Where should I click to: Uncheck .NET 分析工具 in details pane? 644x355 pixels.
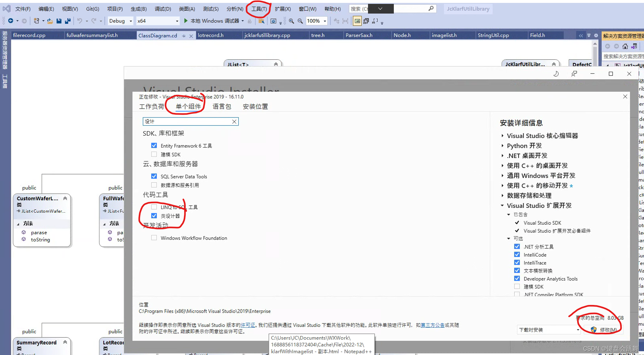tap(517, 247)
